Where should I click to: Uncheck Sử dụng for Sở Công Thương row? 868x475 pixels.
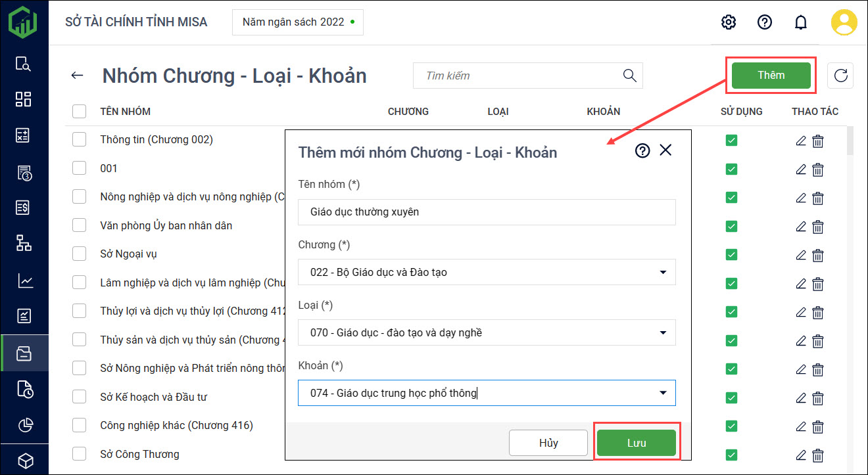(731, 455)
